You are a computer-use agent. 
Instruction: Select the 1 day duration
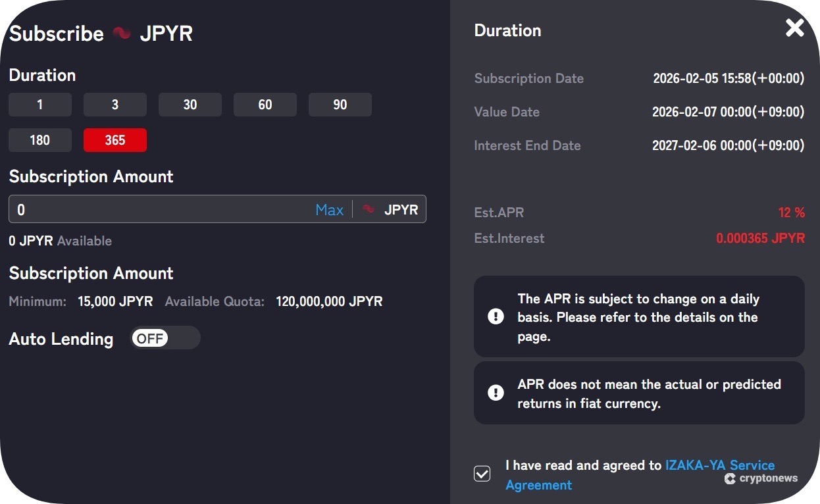[x=40, y=105]
